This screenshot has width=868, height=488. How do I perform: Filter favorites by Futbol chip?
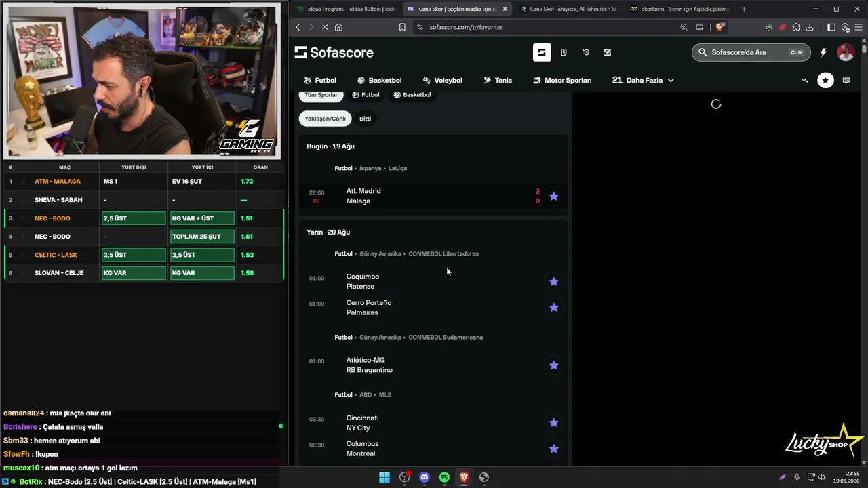(x=366, y=95)
